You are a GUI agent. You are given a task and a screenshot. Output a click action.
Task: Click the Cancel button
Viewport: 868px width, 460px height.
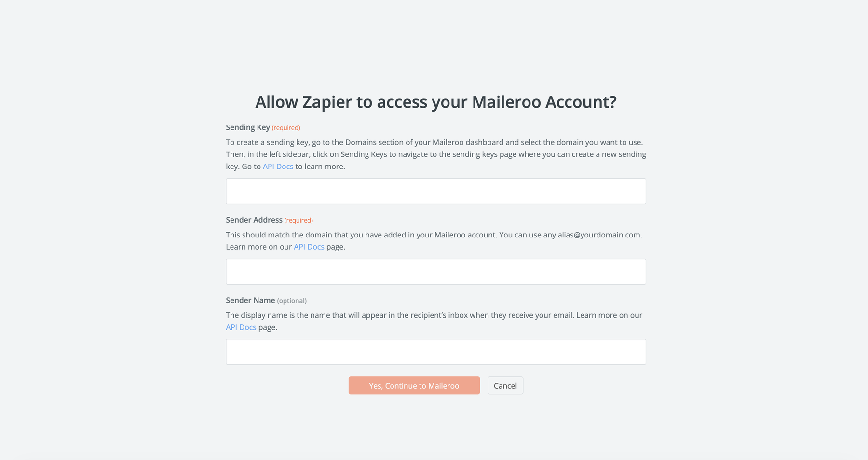coord(505,386)
